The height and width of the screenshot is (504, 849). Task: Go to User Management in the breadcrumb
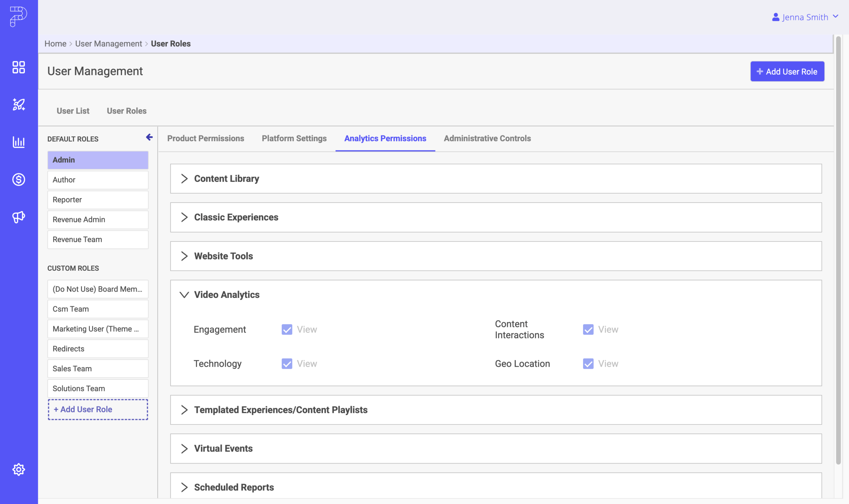108,43
